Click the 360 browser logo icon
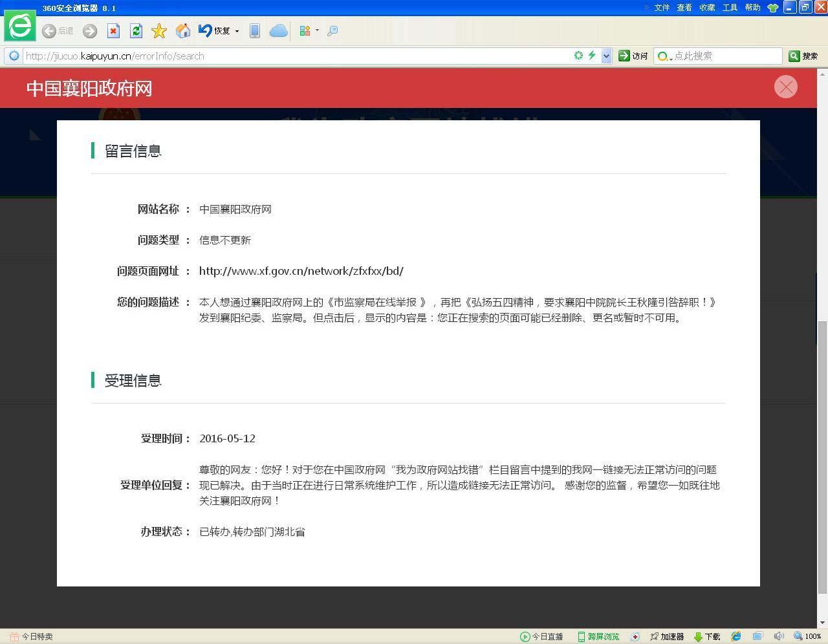The height and width of the screenshot is (644, 828). [x=20, y=26]
